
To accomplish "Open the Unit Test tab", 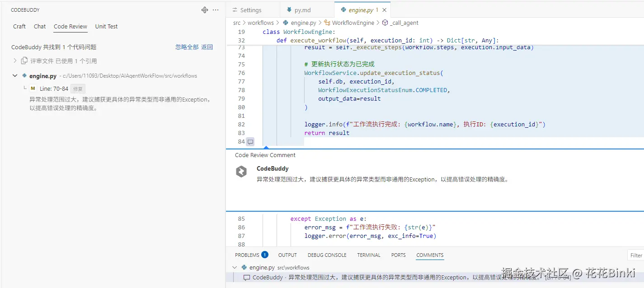I will click(x=106, y=26).
